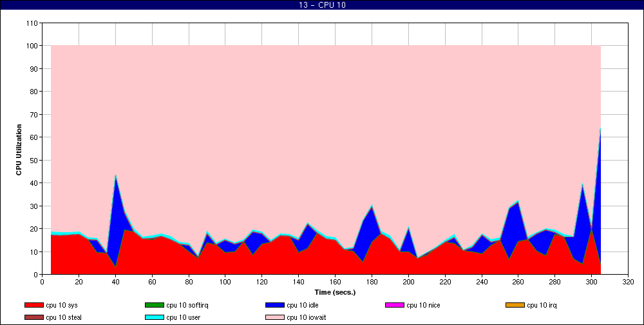Image resolution: width=644 pixels, height=325 pixels.
Task: Click the 200 label on the time axis
Action: (408, 282)
